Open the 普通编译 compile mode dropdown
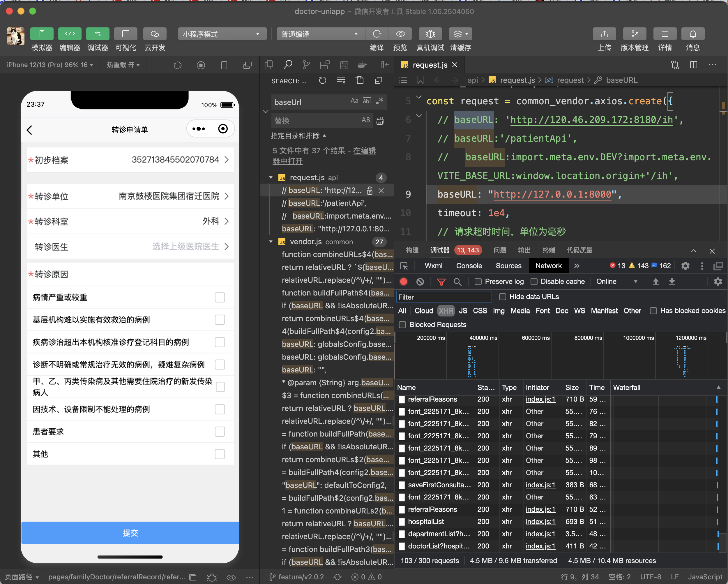This screenshot has width=728, height=584. click(x=320, y=34)
